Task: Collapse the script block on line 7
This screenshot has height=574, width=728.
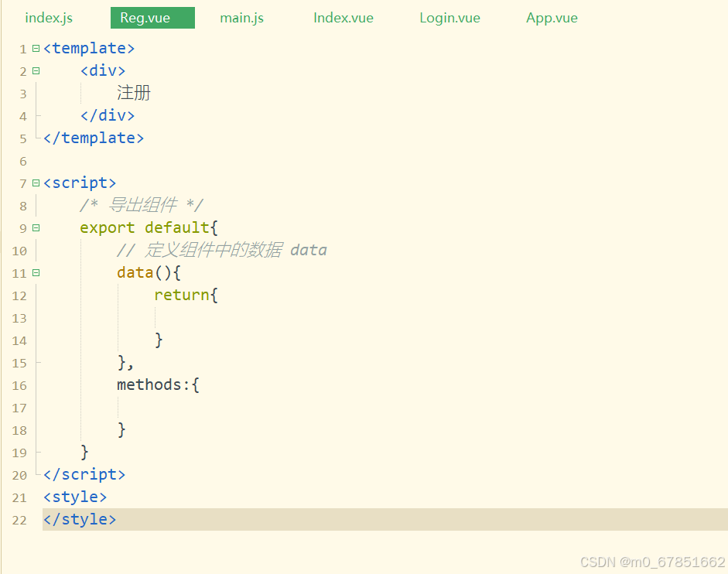Action: click(x=36, y=183)
